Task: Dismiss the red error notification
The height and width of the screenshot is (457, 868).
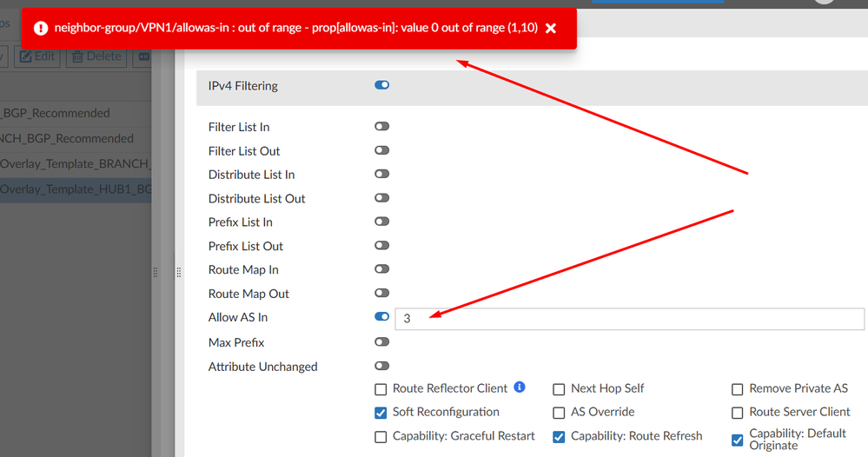Action: pyautogui.click(x=551, y=28)
